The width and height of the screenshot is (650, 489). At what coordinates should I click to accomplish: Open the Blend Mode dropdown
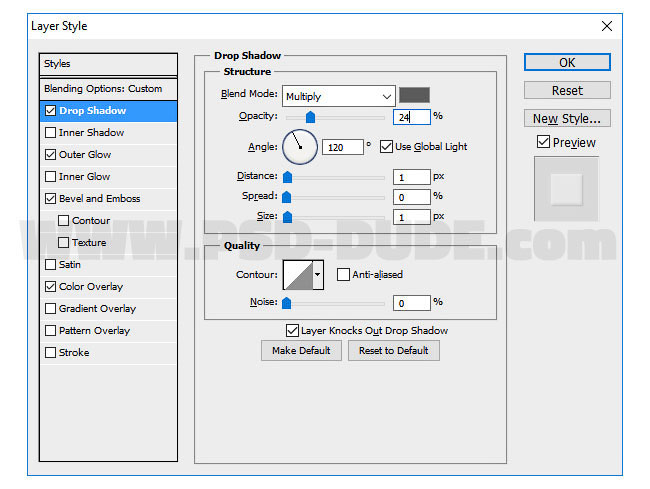pos(339,96)
